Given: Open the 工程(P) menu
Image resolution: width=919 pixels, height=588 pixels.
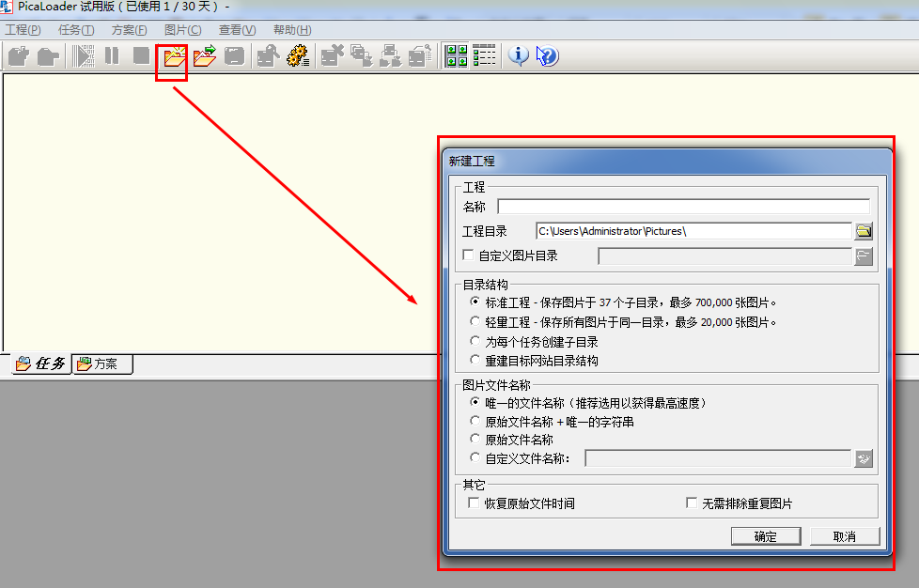Looking at the screenshot, I should (23, 30).
